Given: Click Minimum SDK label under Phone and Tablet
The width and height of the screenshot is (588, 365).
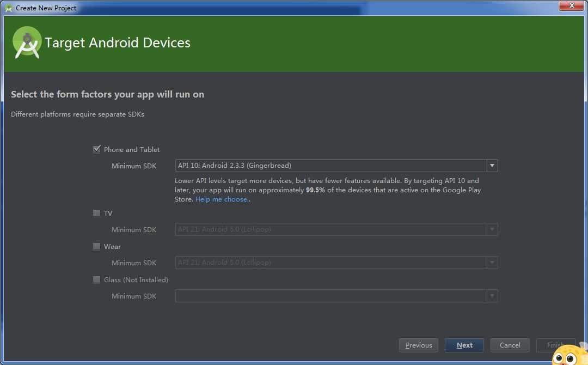Looking at the screenshot, I should pyautogui.click(x=134, y=166).
